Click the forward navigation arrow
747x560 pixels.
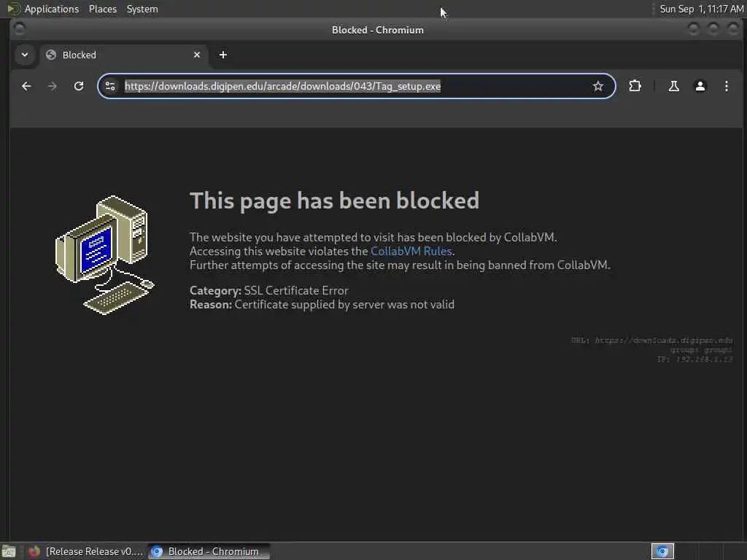[53, 86]
